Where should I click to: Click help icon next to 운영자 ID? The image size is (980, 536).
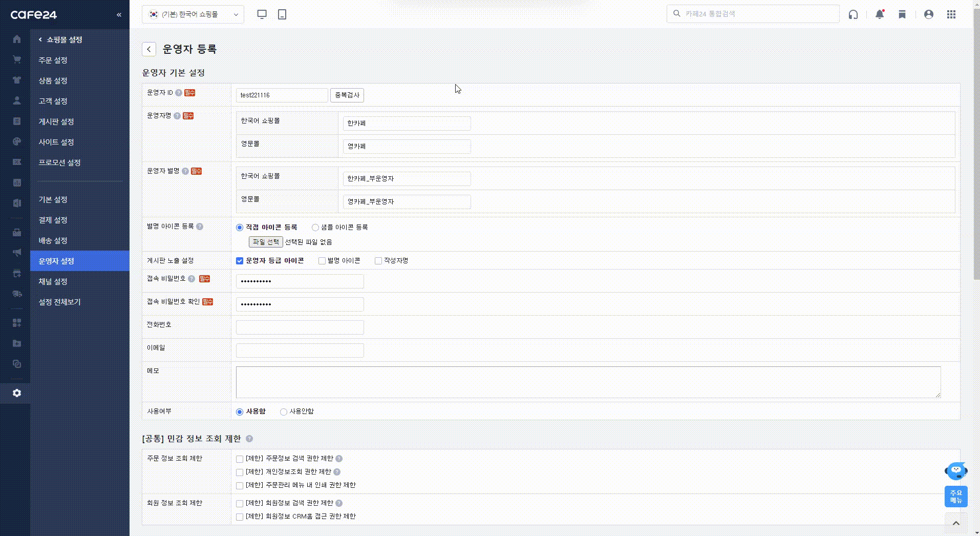(x=179, y=93)
